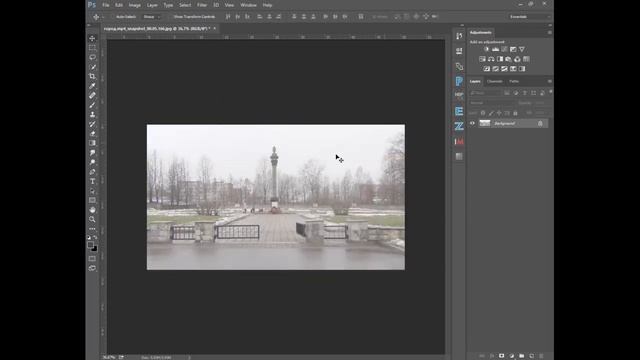Open the blue P plugin panel icon

point(459,81)
